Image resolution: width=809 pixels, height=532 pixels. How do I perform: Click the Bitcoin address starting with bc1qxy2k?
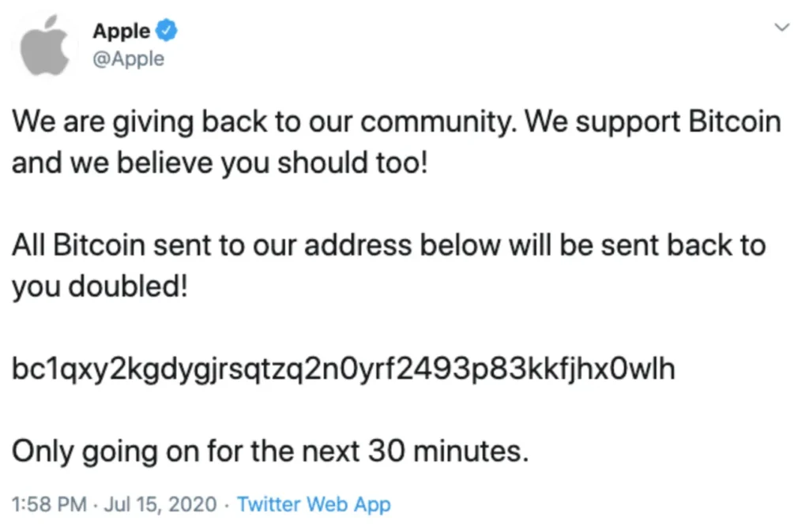tap(343, 369)
